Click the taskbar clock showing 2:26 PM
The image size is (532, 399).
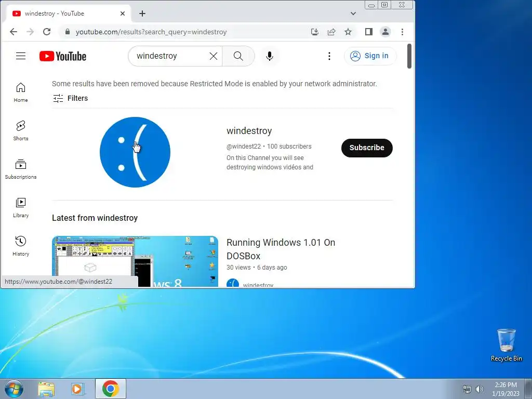[x=506, y=389]
